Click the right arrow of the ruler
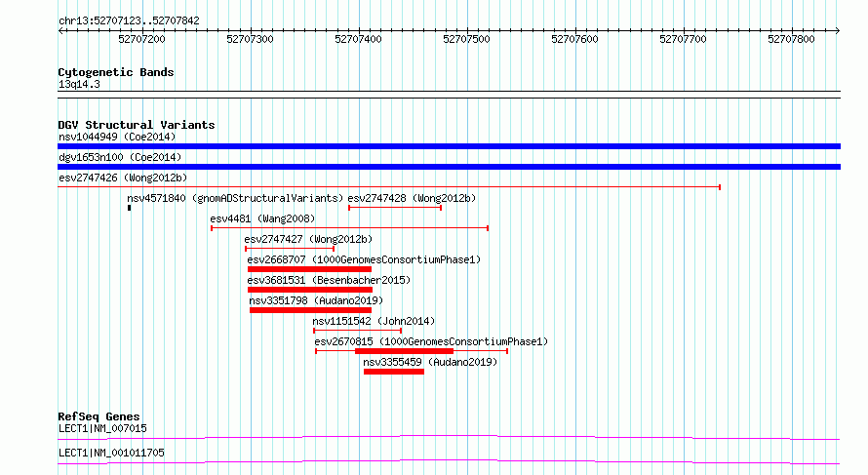Image resolution: width=868 pixels, height=475 pixels. 837,31
